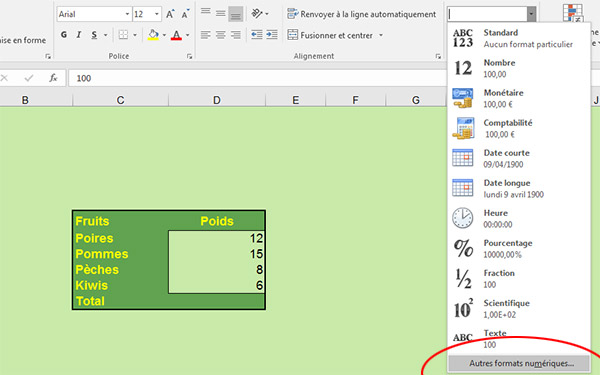Center text horizontally
The height and width of the screenshot is (375, 600).
[x=220, y=35]
